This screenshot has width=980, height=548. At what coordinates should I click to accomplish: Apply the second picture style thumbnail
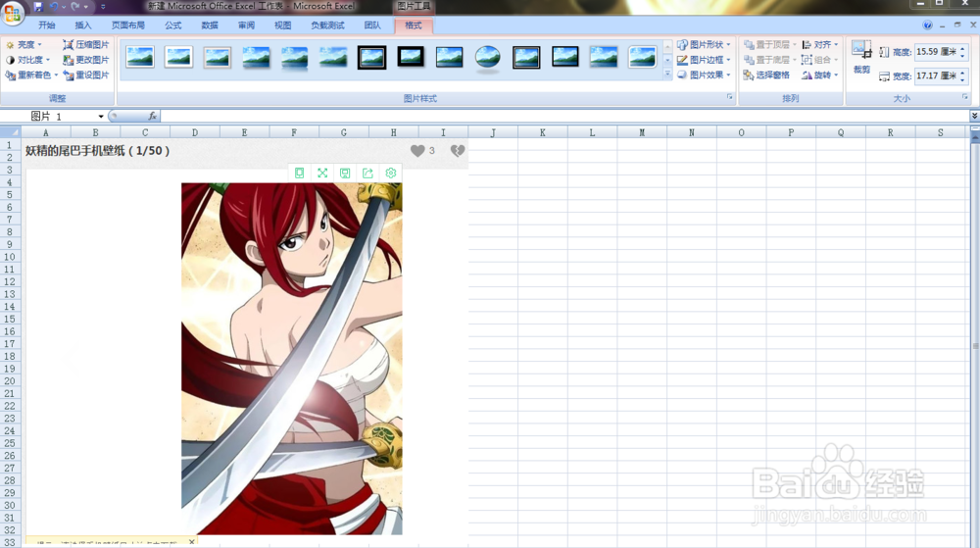point(178,58)
